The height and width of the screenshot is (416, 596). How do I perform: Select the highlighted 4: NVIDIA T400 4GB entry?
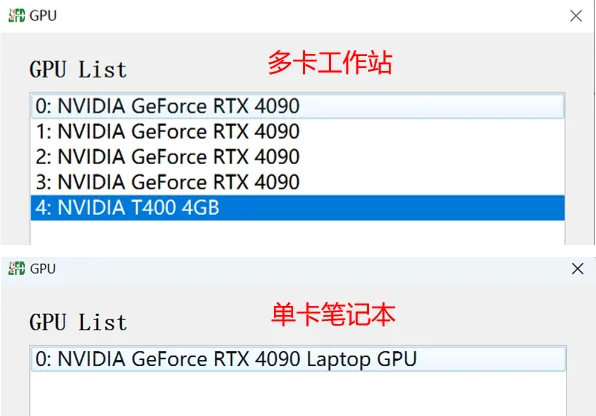[298, 208]
